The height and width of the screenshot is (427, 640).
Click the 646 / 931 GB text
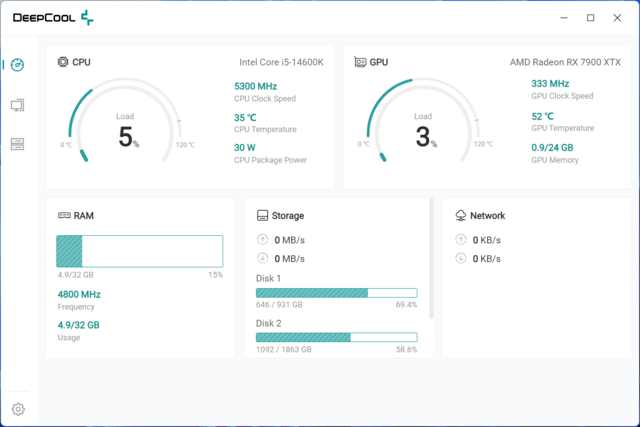pos(279,305)
